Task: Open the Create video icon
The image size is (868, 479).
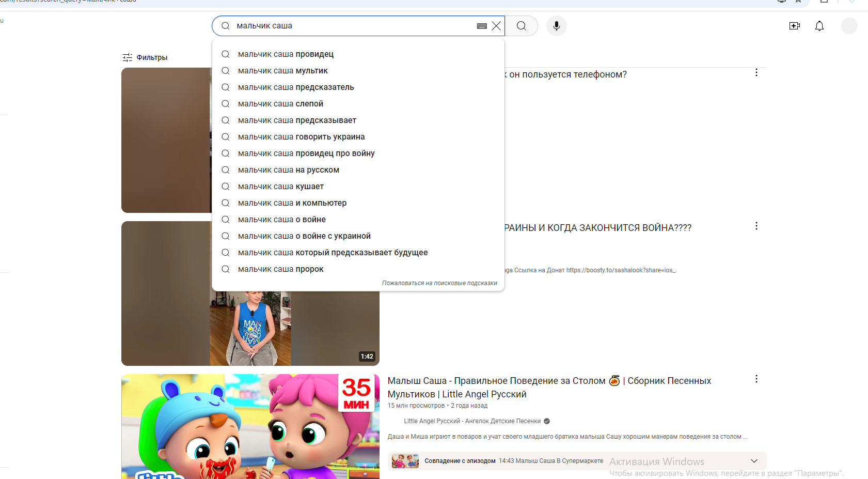Action: click(794, 26)
